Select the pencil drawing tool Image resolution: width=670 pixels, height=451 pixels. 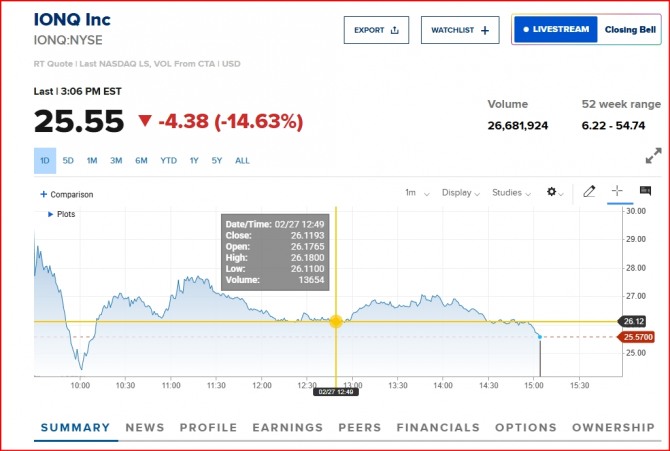pos(589,191)
